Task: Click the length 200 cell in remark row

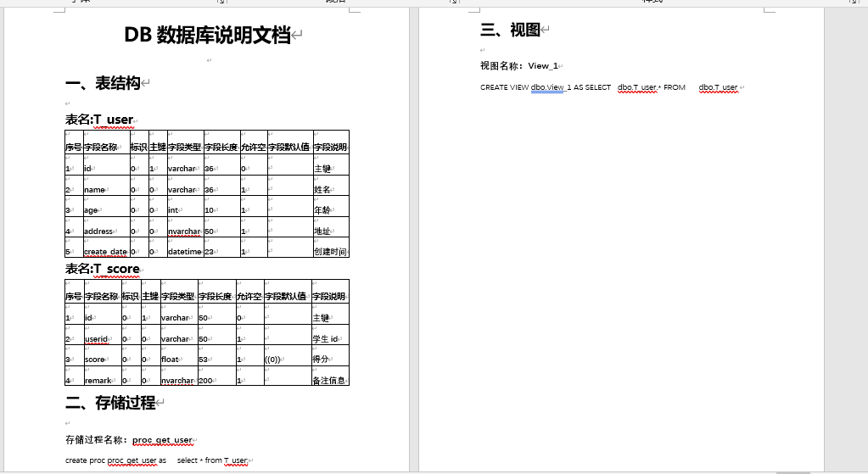Action: pos(216,376)
